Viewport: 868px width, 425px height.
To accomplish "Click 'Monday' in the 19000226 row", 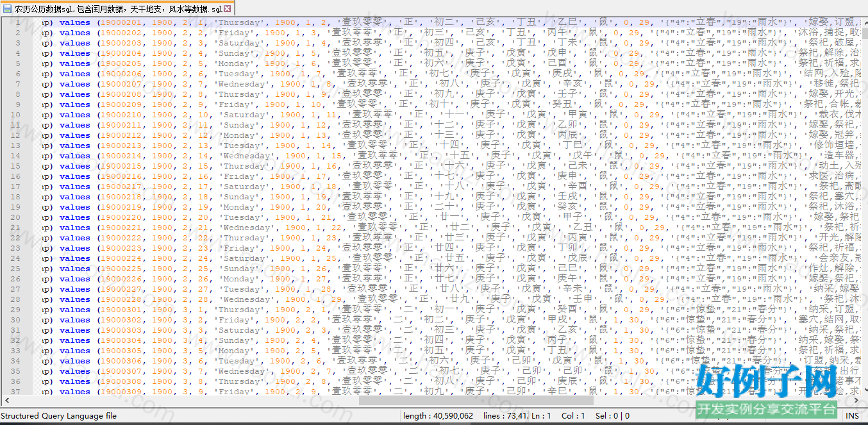I will point(238,279).
